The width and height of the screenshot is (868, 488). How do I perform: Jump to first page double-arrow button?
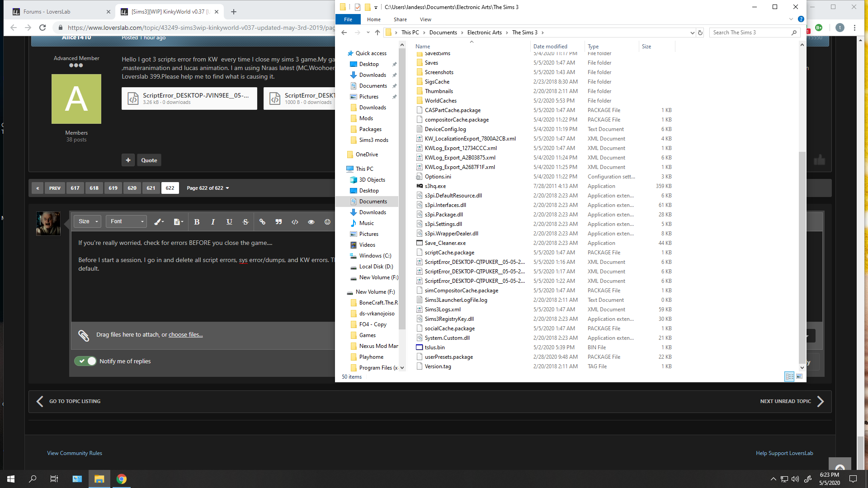pyautogui.click(x=38, y=188)
